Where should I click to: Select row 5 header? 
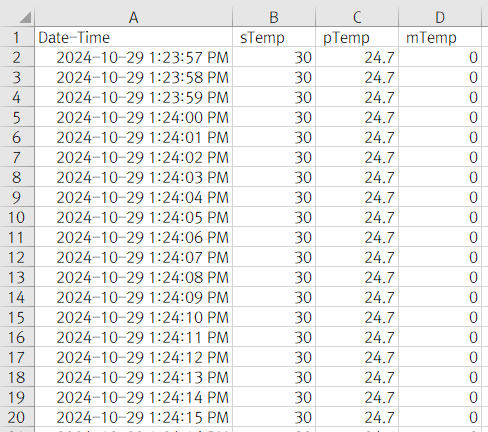tap(17, 117)
